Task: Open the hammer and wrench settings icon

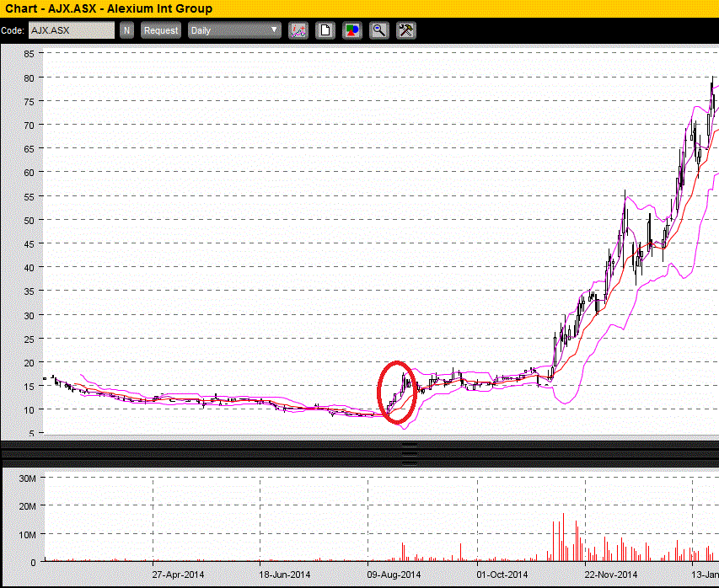Action: (x=405, y=30)
